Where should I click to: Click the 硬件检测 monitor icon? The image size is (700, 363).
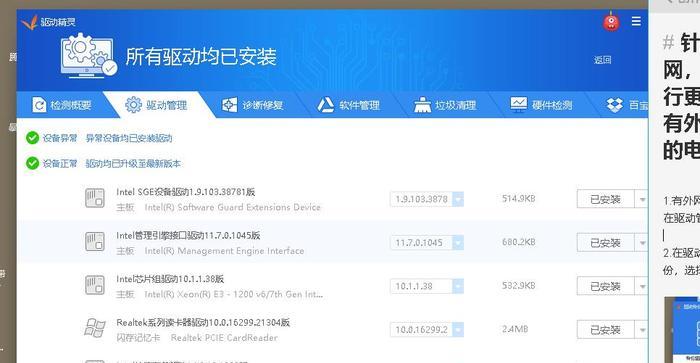point(519,104)
